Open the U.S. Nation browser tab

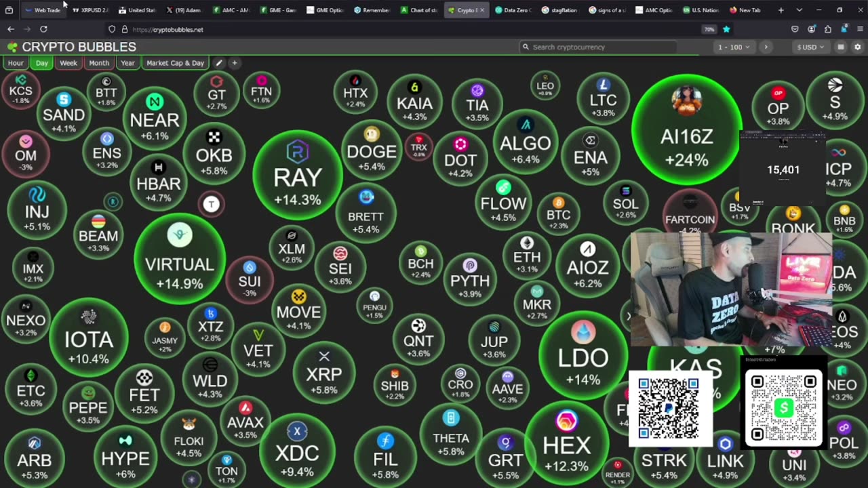[701, 10]
